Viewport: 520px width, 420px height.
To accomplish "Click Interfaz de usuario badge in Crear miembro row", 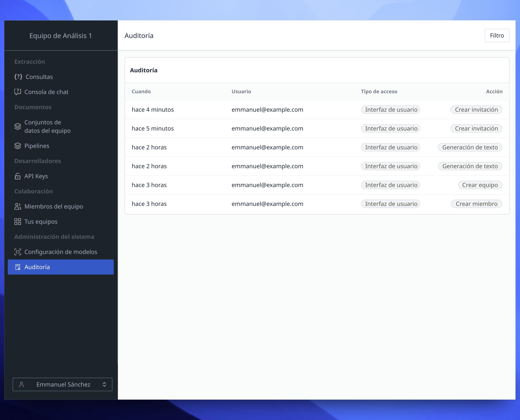I will click(x=390, y=204).
